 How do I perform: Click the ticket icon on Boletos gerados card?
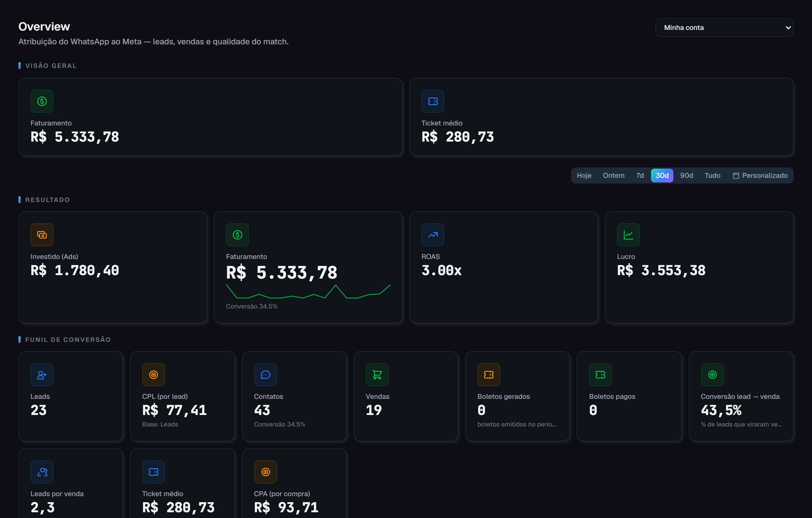point(489,375)
